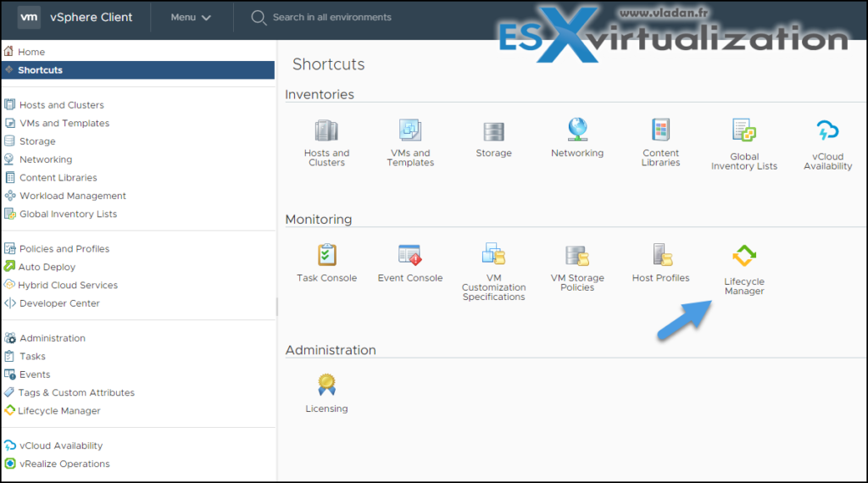
Task: Click the vSphere Client title text
Action: [91, 17]
